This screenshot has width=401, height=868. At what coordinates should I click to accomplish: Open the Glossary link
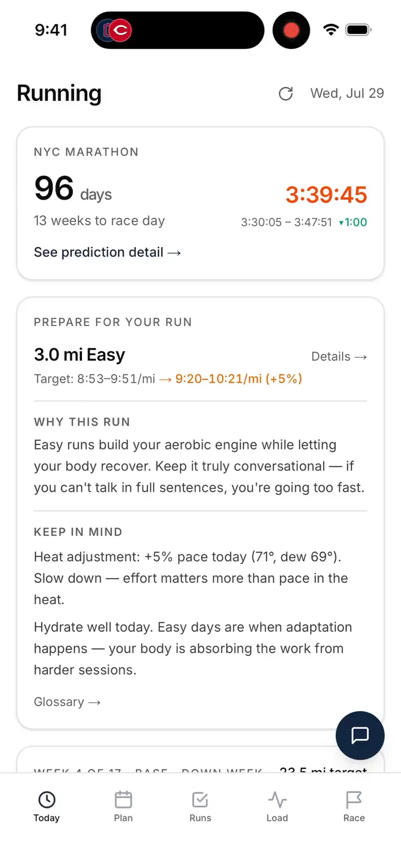(67, 702)
